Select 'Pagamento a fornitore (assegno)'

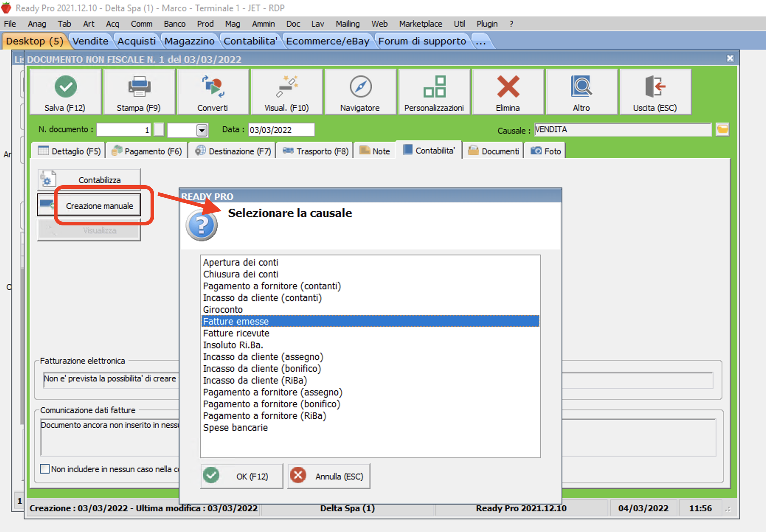click(370, 392)
